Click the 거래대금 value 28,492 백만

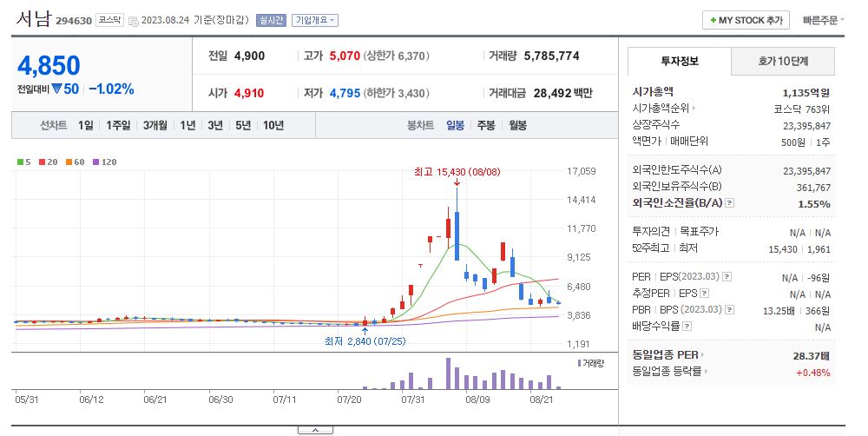(563, 93)
